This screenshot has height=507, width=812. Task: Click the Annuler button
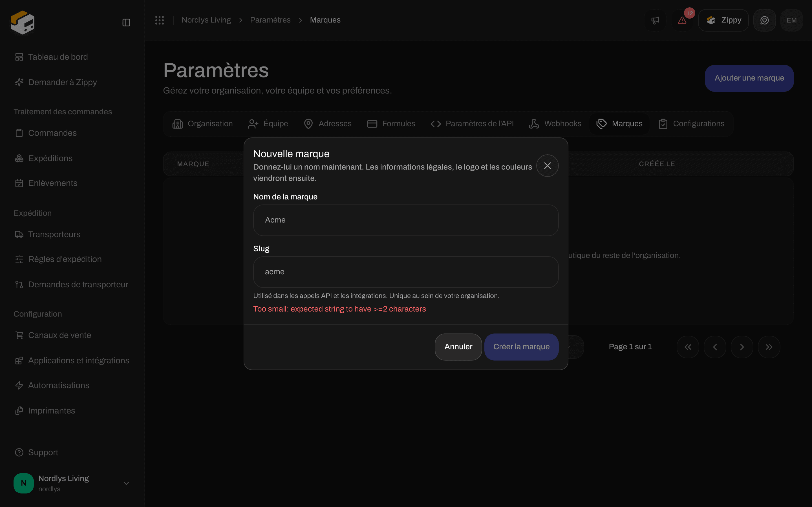(458, 347)
